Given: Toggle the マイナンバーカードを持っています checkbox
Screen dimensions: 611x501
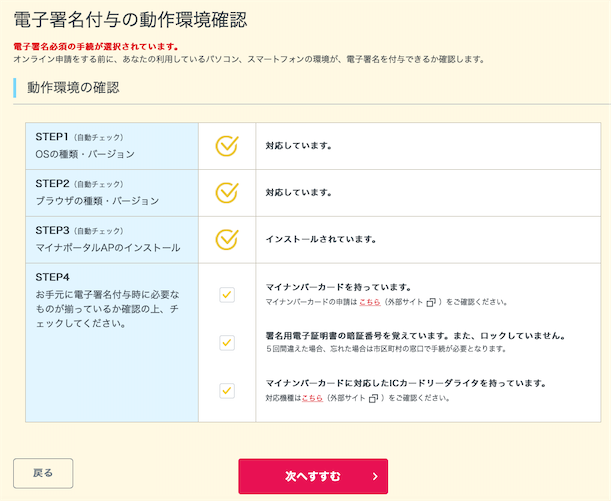Looking at the screenshot, I should click(227, 294).
